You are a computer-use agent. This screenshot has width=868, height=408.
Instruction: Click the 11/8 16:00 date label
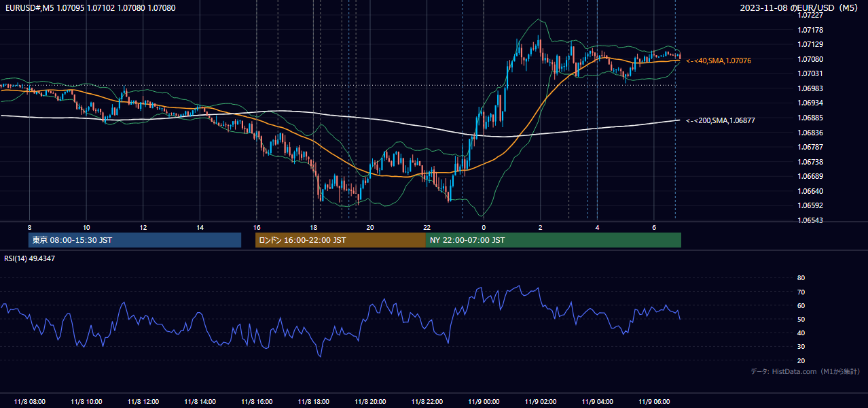256,402
